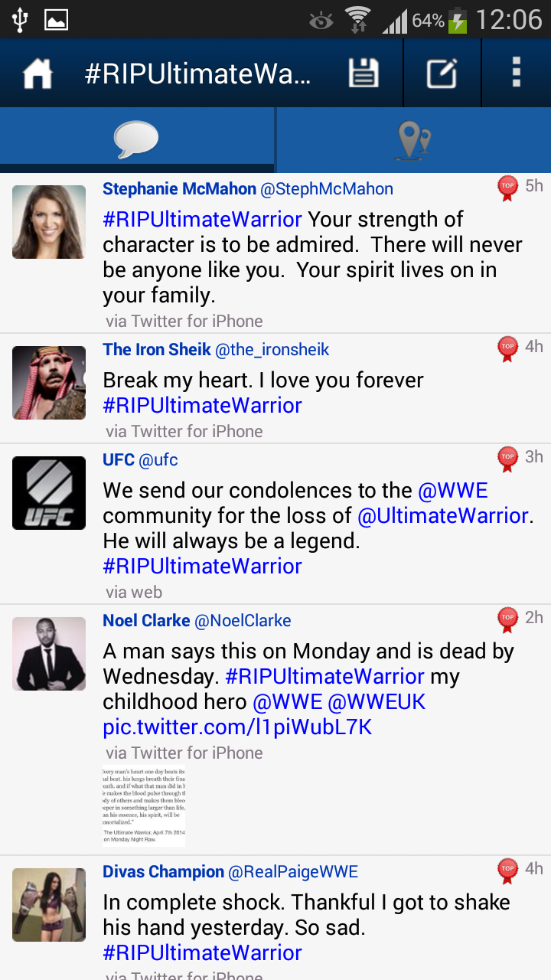The width and height of the screenshot is (551, 980).
Task: Open The Iron Sheik's avatar
Action: (49, 383)
